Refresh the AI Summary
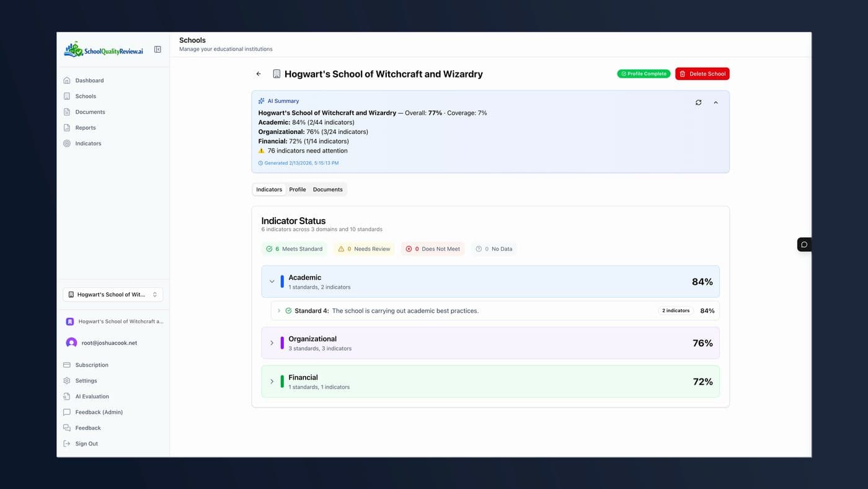The height and width of the screenshot is (489, 868). (698, 102)
